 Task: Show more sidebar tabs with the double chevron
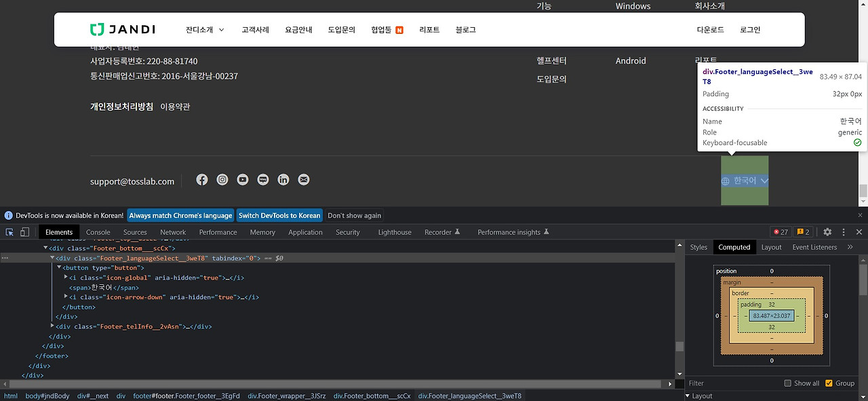click(850, 247)
